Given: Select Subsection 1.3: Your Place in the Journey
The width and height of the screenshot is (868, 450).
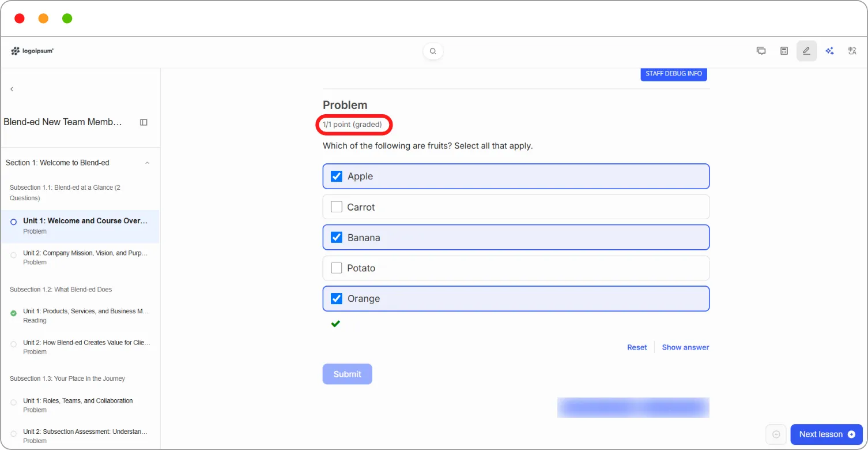Looking at the screenshot, I should tap(67, 378).
